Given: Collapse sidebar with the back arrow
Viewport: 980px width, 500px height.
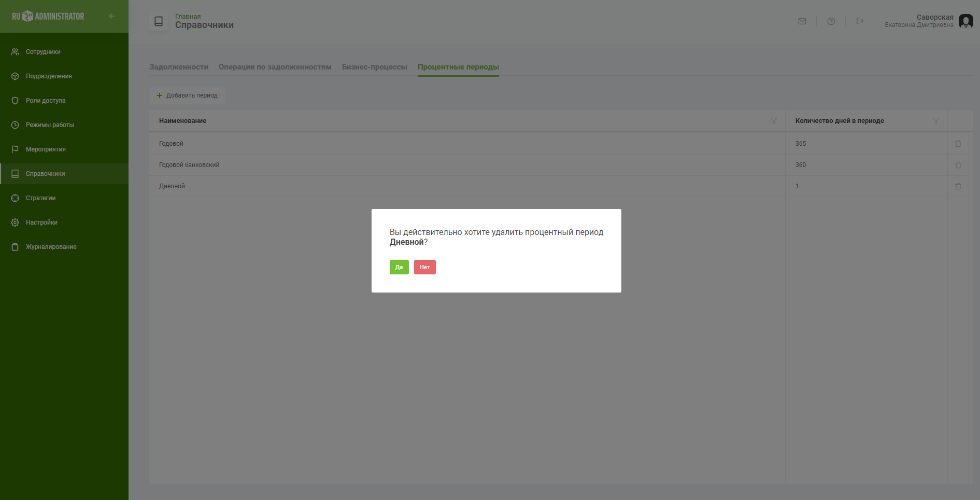Looking at the screenshot, I should tap(112, 16).
